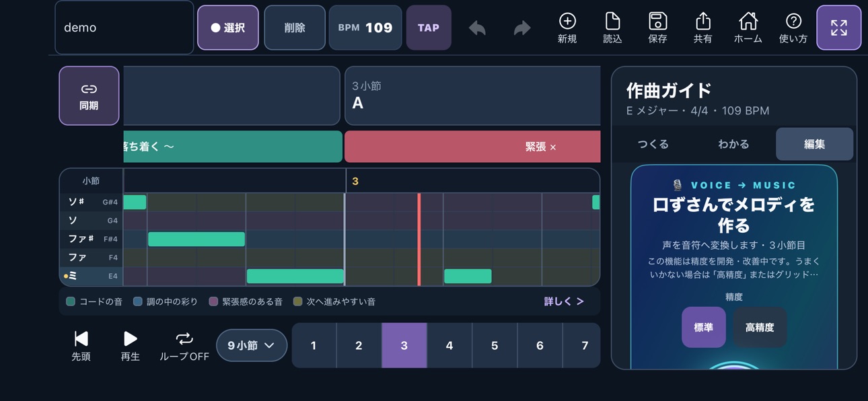Screen dimensions: 868x401
Task: Click the 調の中の彩り legend swatch
Action: (138, 301)
